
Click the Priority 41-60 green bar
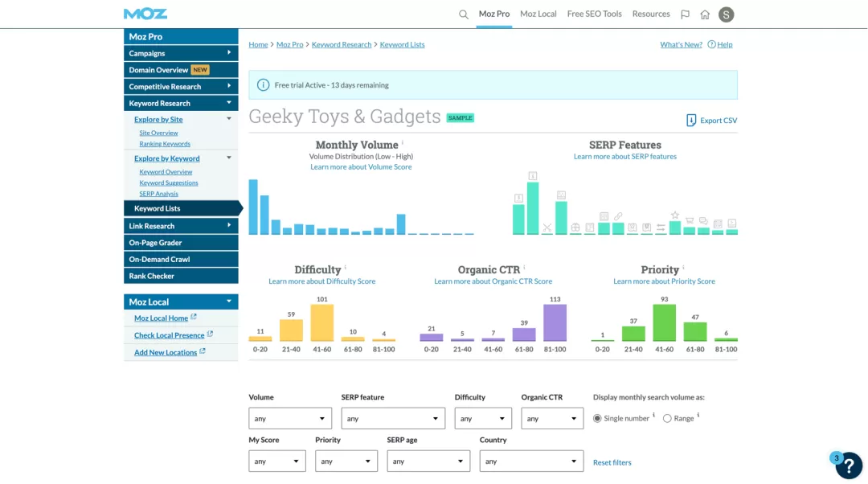pyautogui.click(x=665, y=323)
